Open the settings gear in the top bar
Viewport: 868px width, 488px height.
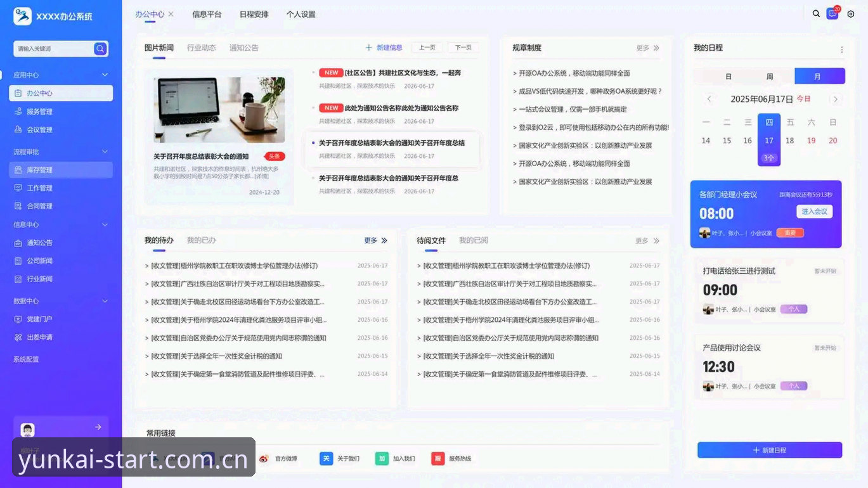point(851,13)
